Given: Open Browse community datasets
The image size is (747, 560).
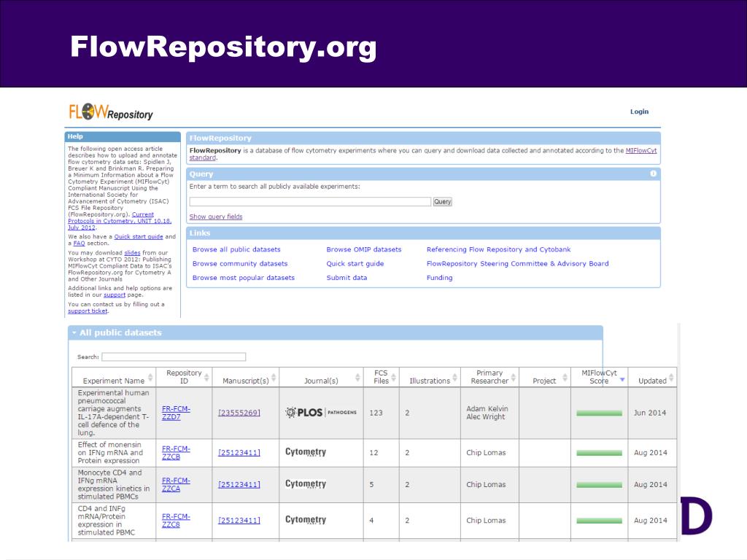Looking at the screenshot, I should [x=240, y=264].
